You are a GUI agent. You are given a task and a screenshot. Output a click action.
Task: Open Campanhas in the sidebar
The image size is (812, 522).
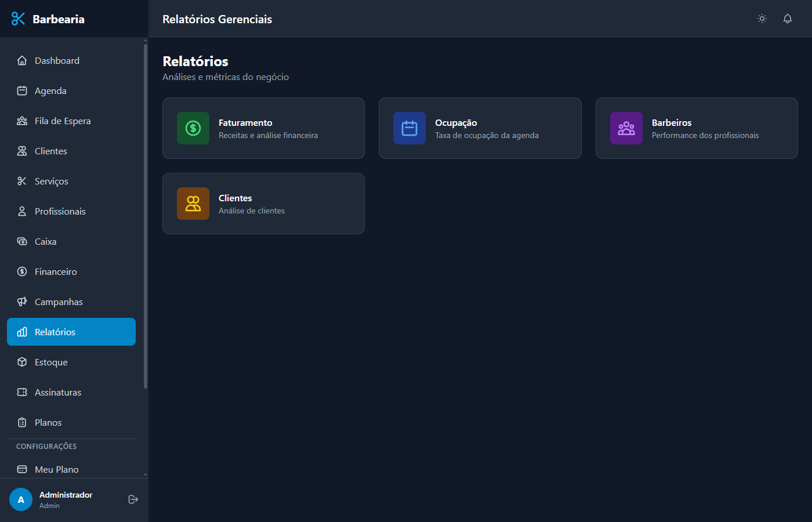59,302
